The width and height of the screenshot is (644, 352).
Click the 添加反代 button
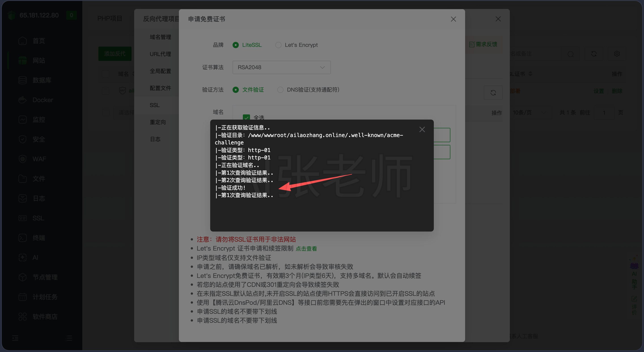115,54
